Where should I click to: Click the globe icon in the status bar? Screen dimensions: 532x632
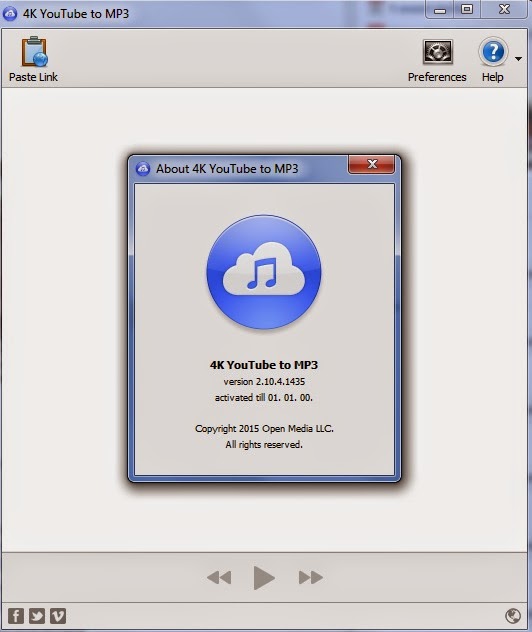pyautogui.click(x=513, y=615)
